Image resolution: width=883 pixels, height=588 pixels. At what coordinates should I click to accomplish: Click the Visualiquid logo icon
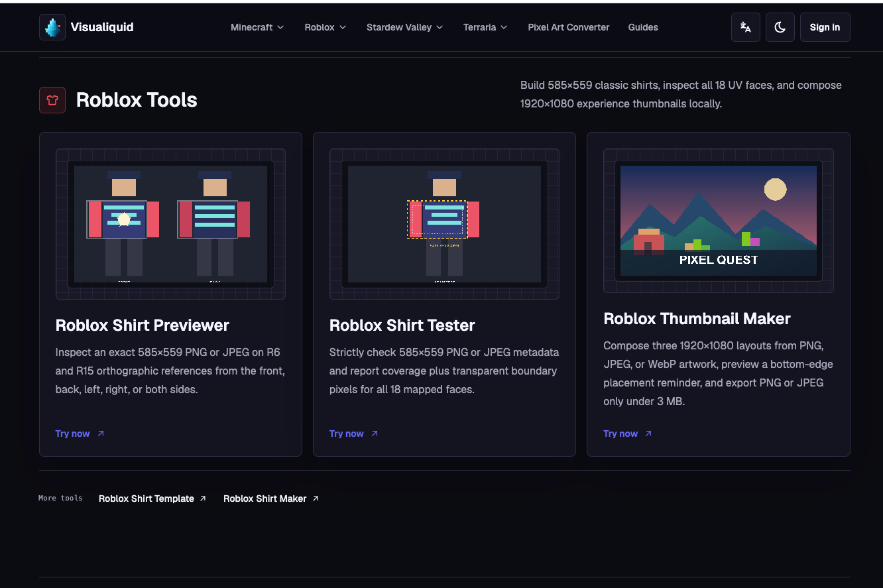(x=52, y=27)
